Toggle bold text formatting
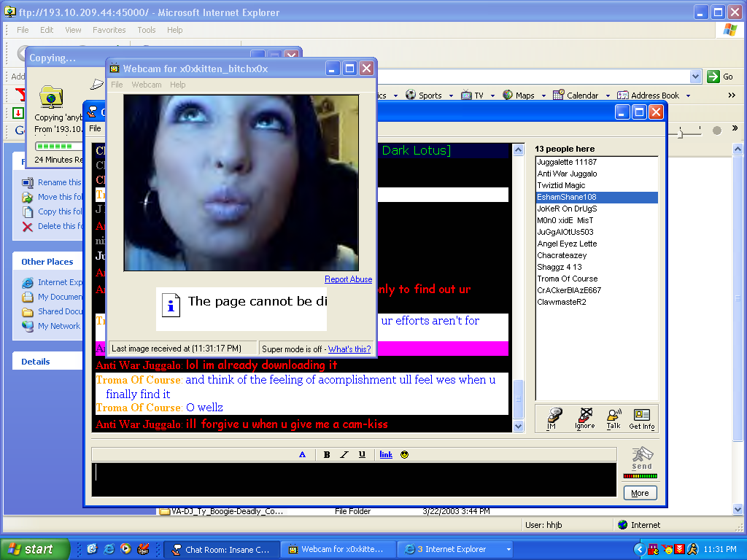This screenshot has height=560, width=747. point(327,455)
